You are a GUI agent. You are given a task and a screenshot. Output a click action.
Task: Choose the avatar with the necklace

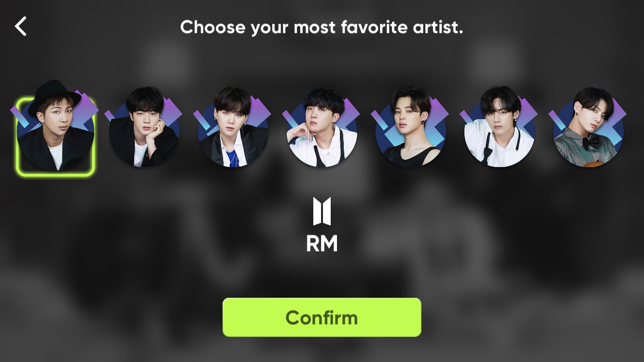411,128
